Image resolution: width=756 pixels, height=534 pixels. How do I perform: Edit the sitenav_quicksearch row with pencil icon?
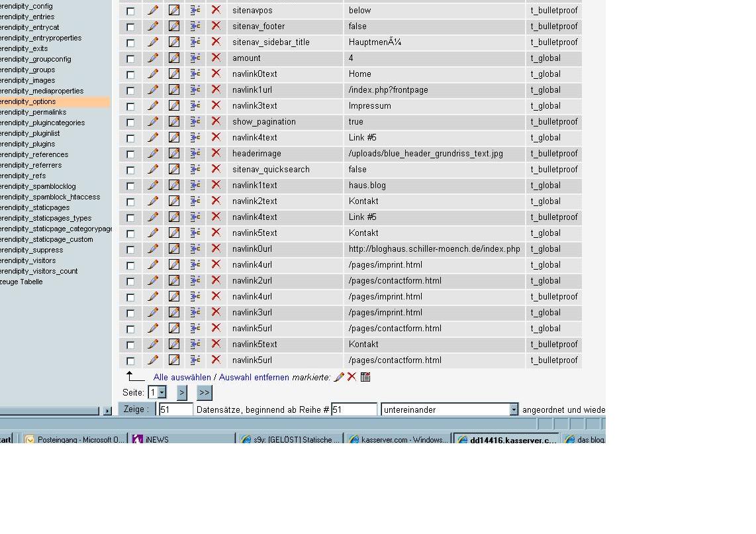point(153,169)
